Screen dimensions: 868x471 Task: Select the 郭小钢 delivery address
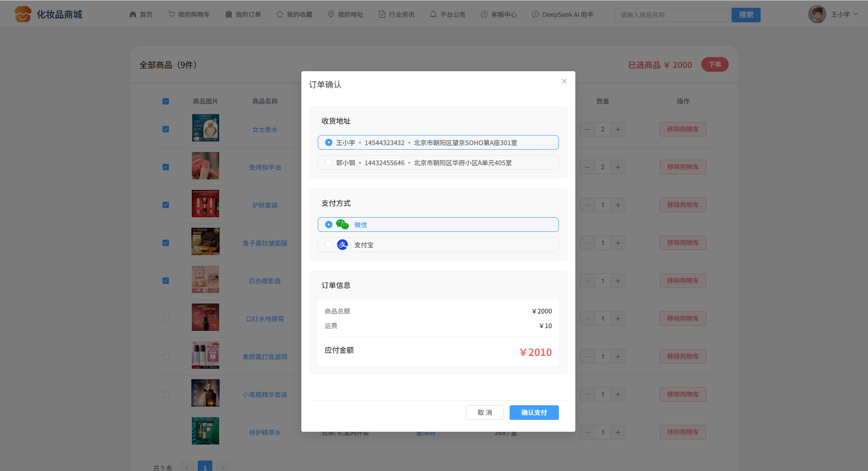point(329,162)
